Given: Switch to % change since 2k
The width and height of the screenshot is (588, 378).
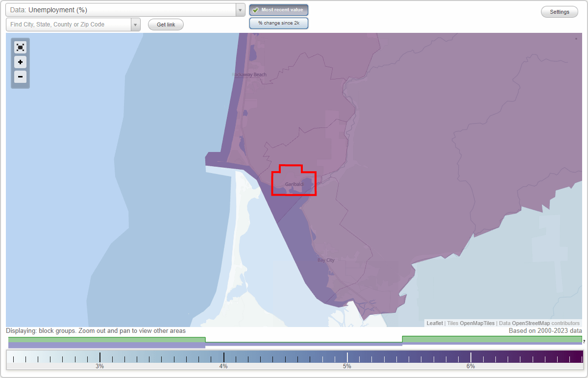Looking at the screenshot, I should click(279, 23).
